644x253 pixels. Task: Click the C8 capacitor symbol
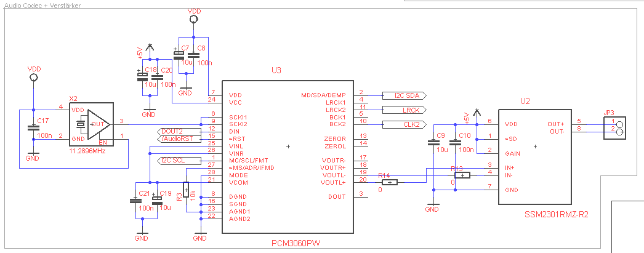(x=193, y=54)
